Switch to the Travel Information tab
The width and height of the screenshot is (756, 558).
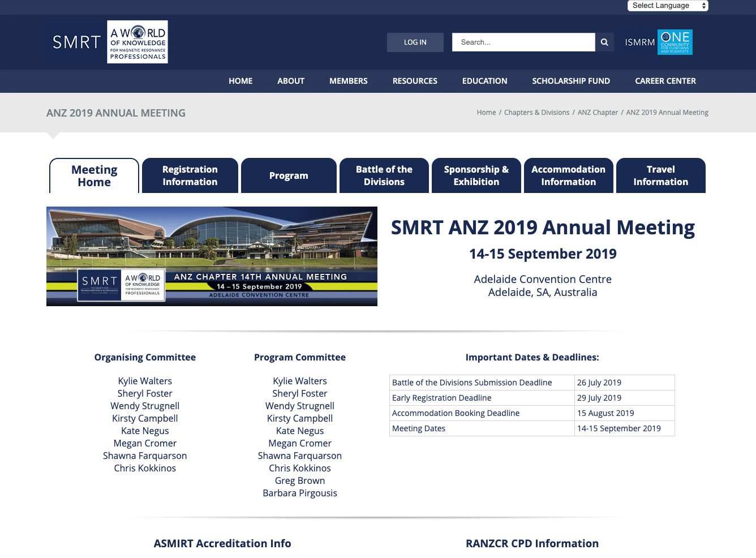pos(660,175)
